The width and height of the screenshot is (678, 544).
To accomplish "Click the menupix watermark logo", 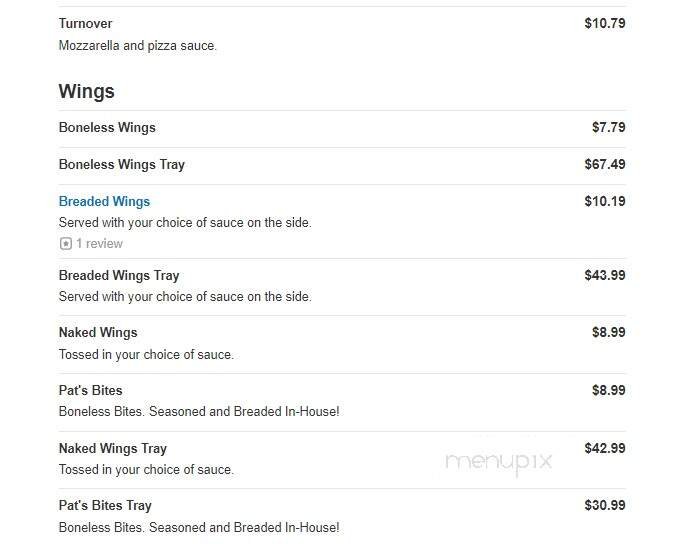I will (498, 461).
